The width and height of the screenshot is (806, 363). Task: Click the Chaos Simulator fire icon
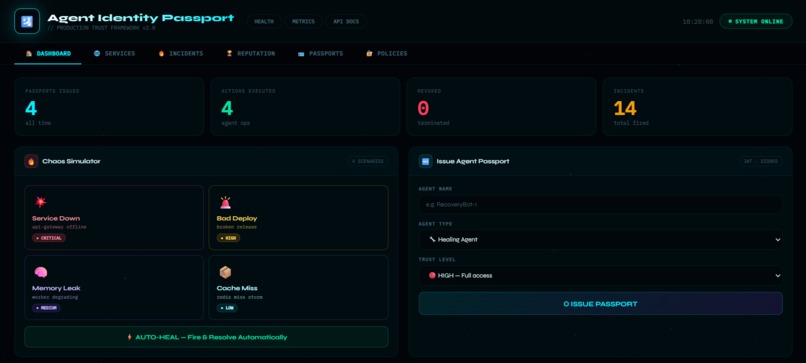(31, 161)
